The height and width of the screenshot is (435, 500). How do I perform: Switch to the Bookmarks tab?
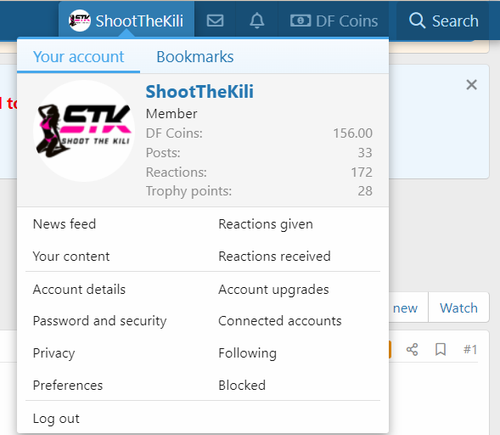[x=195, y=57]
